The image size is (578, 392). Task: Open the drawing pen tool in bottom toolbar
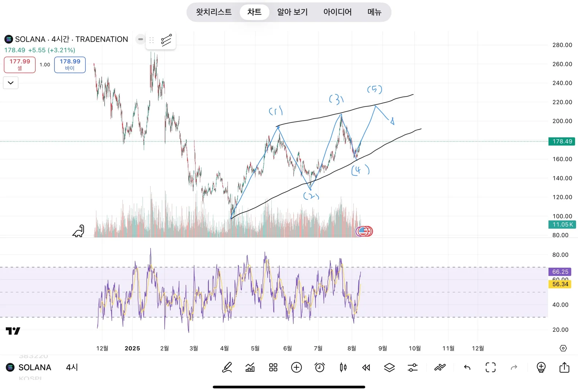(x=227, y=367)
